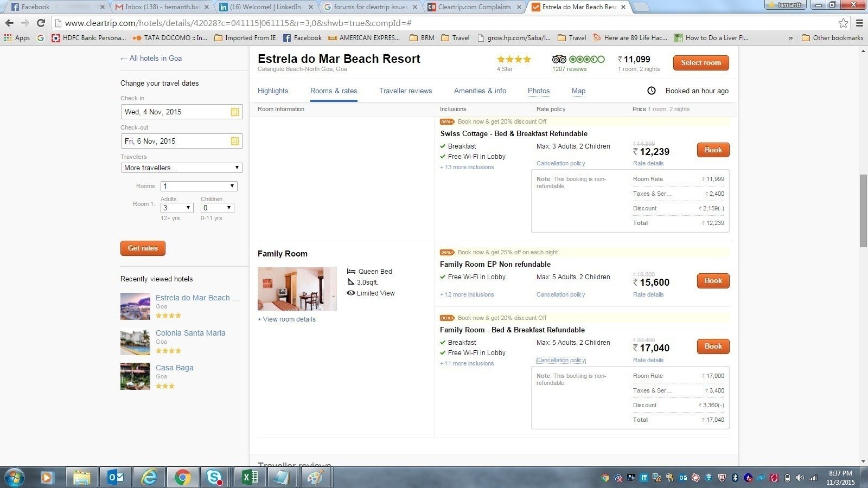Screen dimensions: 868x488
Task: Switch to the Traveller reviews tab
Action: (405, 91)
